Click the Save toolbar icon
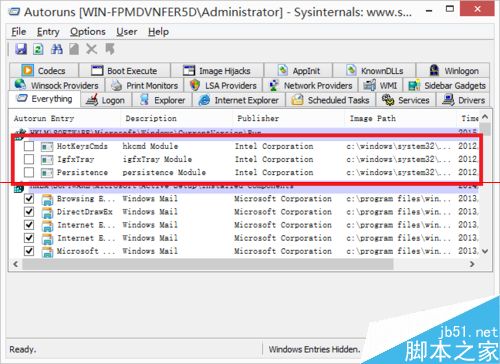 coord(21,49)
